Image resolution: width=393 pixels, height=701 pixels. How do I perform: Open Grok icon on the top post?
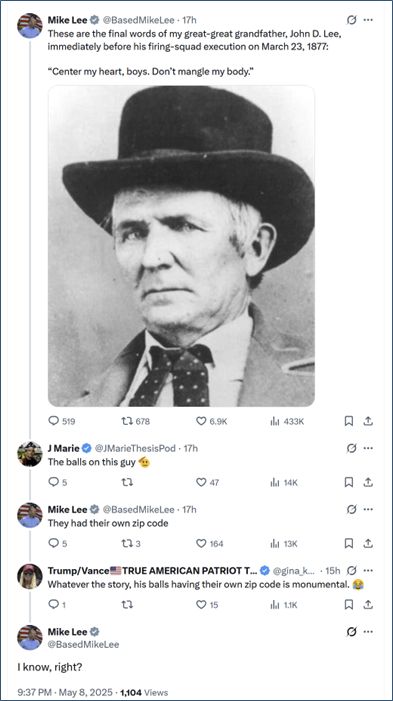pyautogui.click(x=352, y=20)
